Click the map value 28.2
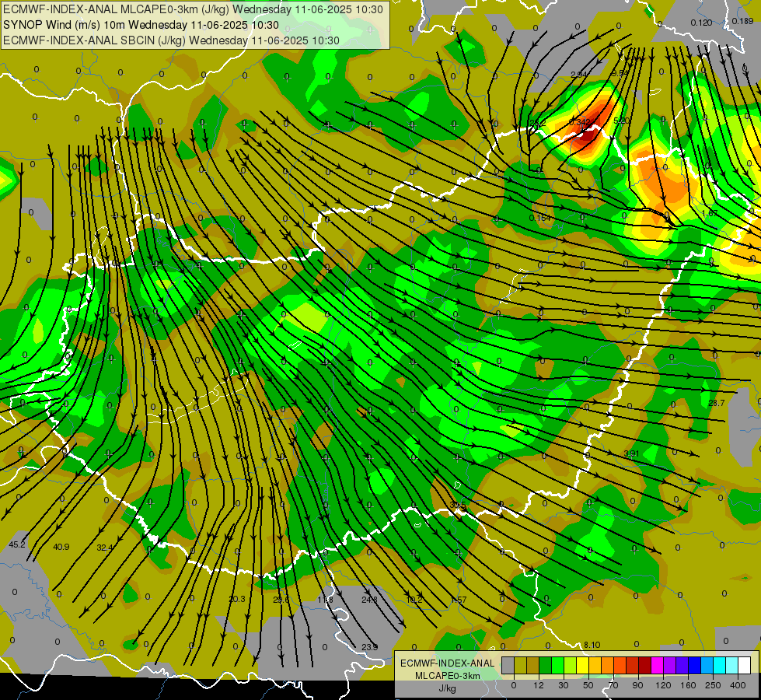This screenshot has height=700, width=761. pyautogui.click(x=538, y=123)
